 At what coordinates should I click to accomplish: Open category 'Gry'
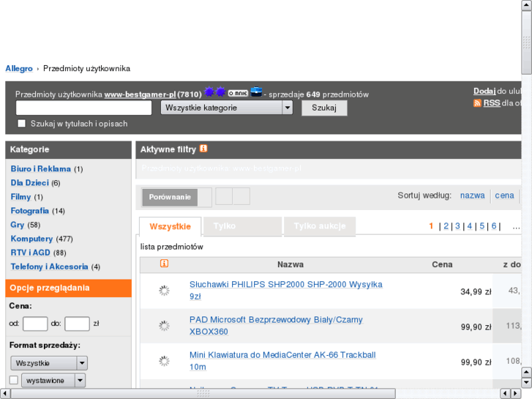click(x=18, y=225)
